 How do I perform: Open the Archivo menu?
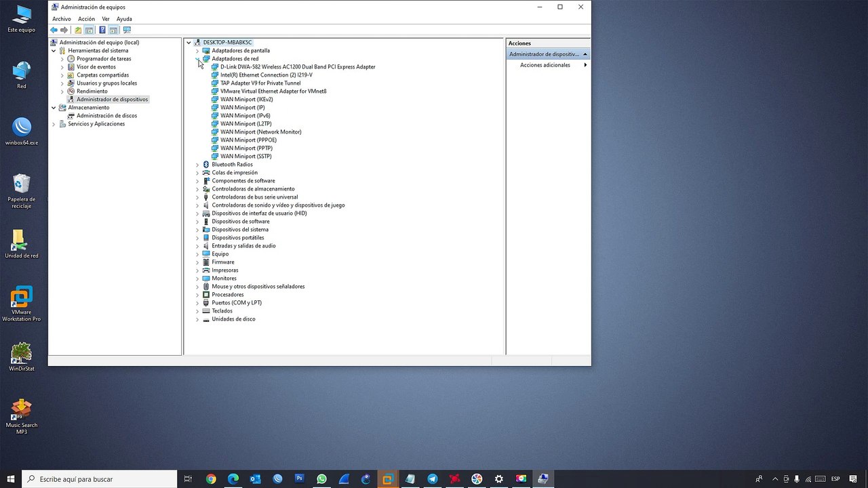62,19
